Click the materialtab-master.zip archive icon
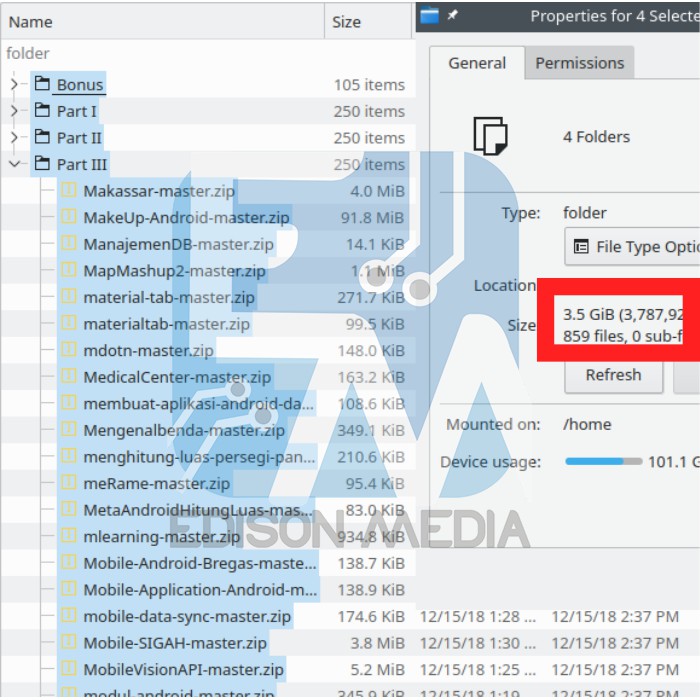Screen dimensions: 700x700 point(69,323)
